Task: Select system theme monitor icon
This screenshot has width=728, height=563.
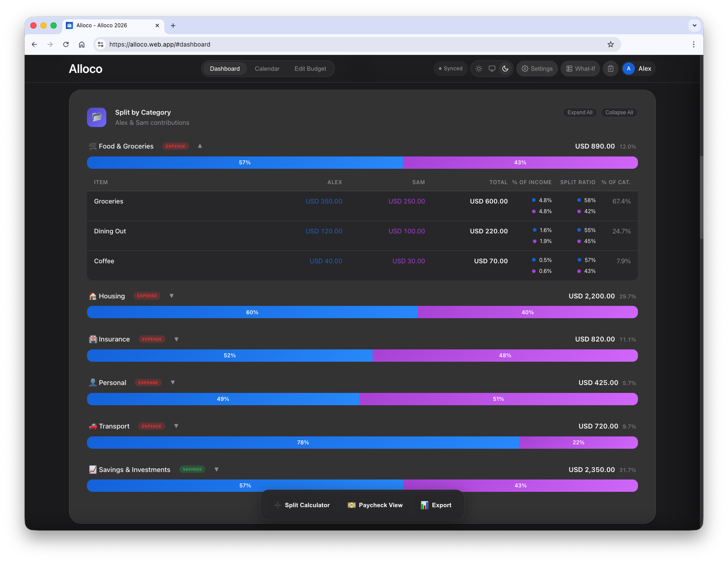Action: (492, 69)
